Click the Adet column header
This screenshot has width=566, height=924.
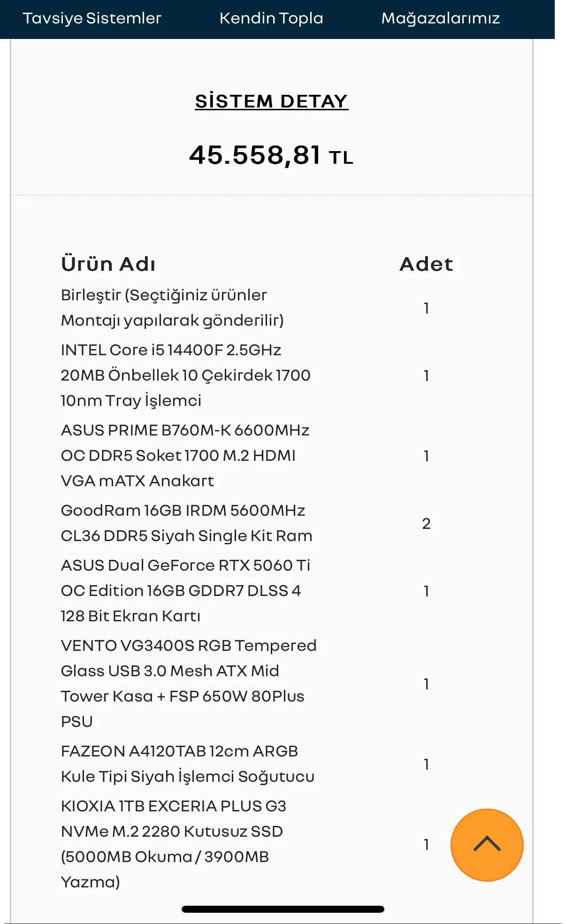coord(426,264)
